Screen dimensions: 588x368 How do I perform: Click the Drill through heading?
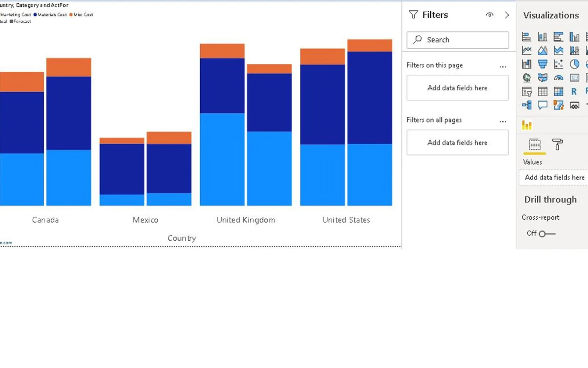[x=551, y=199]
